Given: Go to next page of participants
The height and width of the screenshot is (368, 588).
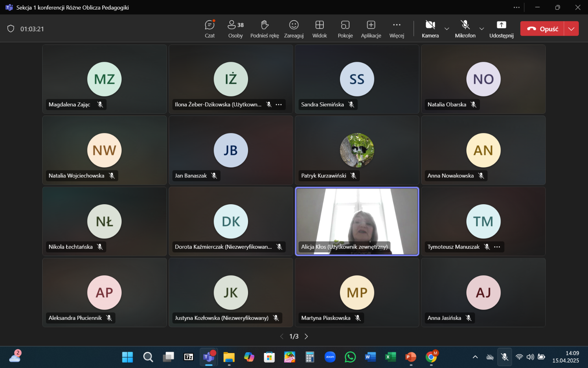Looking at the screenshot, I should [306, 336].
